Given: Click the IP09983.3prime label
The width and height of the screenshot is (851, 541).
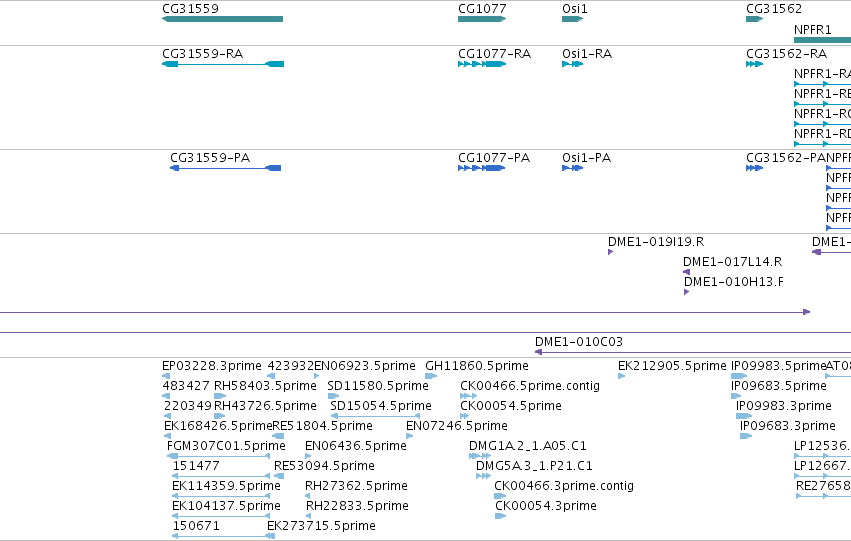Looking at the screenshot, I should point(784,406).
